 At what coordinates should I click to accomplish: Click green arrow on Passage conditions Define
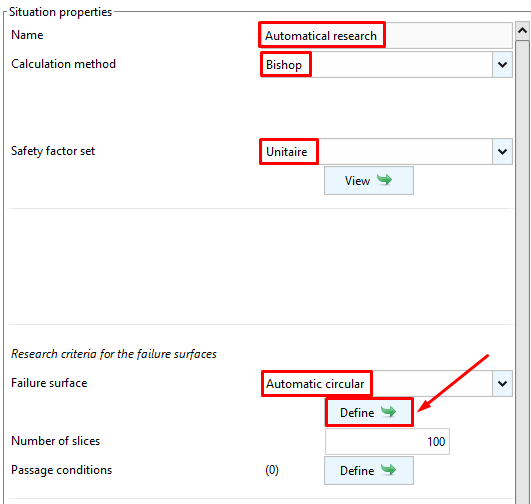(x=388, y=469)
